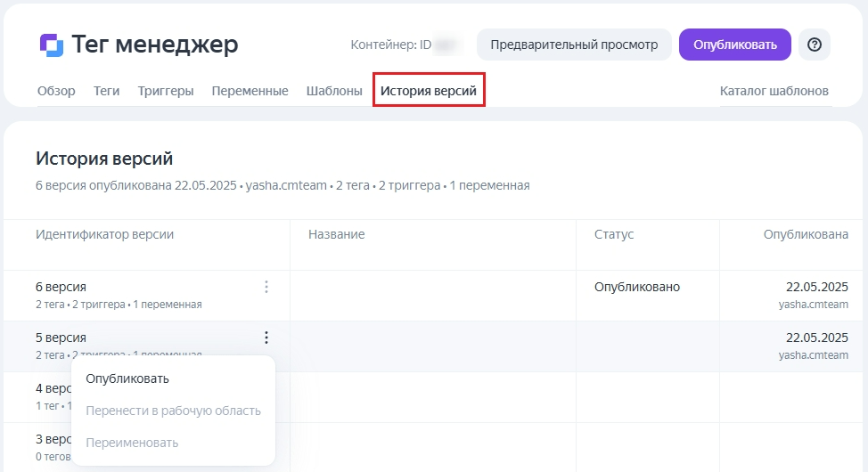Click the Tag Manager logo icon
The height and width of the screenshot is (472, 868).
(x=52, y=45)
